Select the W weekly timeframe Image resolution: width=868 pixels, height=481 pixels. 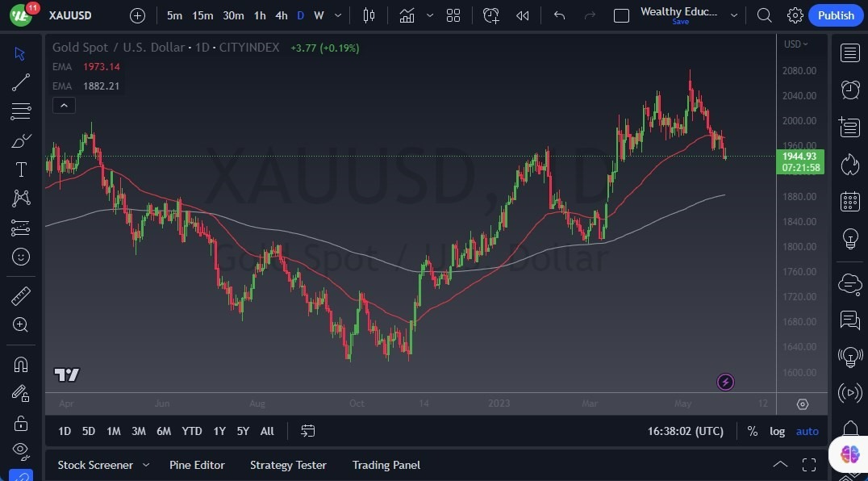319,15
